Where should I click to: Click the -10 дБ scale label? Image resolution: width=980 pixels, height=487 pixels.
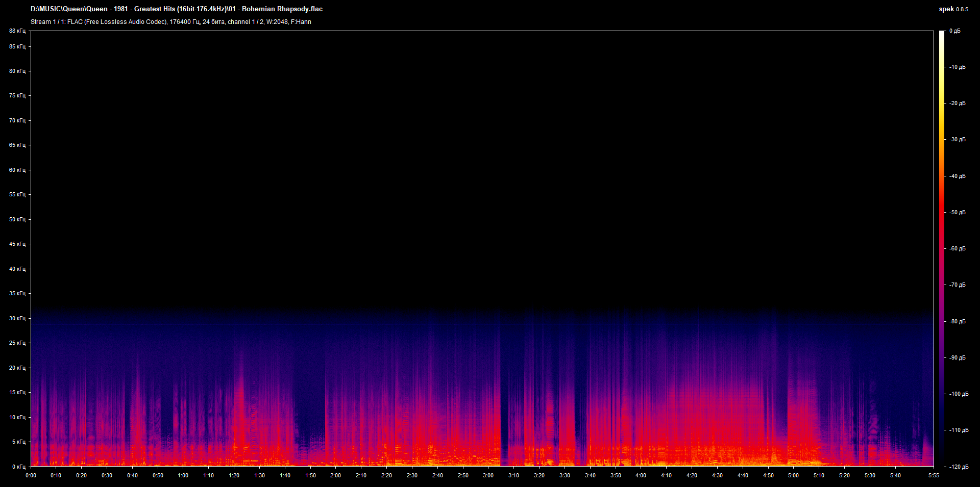(x=958, y=67)
